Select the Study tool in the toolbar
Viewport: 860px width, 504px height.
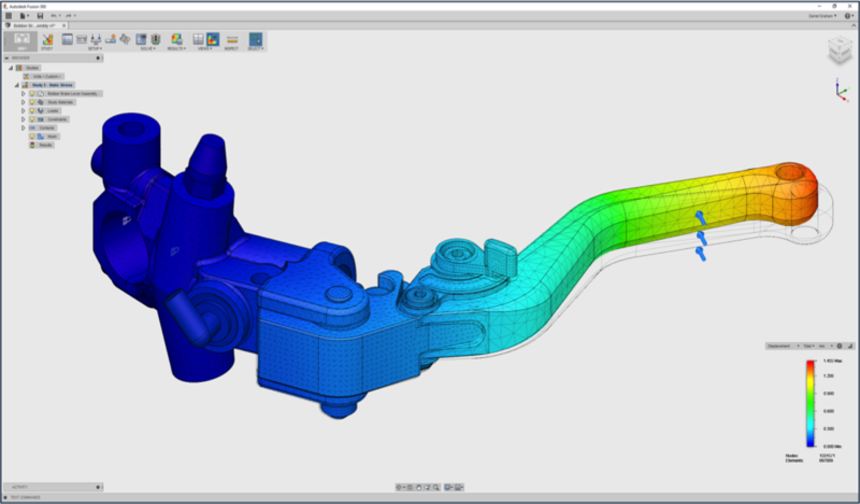coord(47,41)
